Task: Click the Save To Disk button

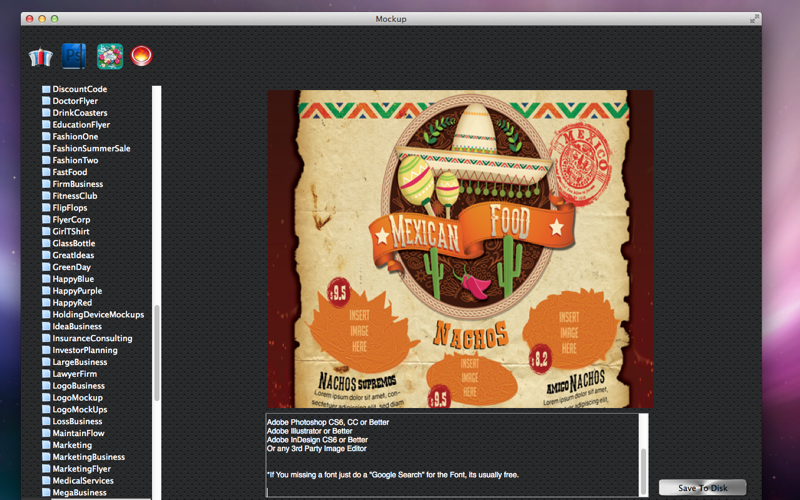Action: coord(703,488)
